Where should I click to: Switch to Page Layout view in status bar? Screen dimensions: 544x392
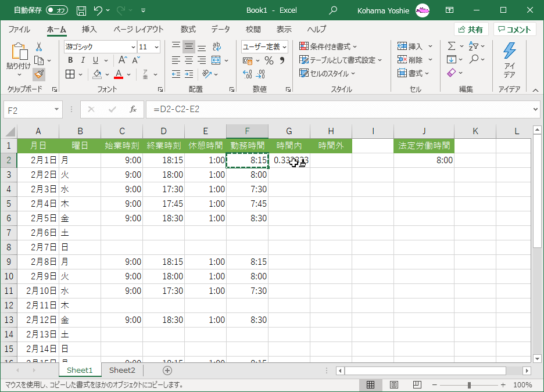click(x=394, y=384)
